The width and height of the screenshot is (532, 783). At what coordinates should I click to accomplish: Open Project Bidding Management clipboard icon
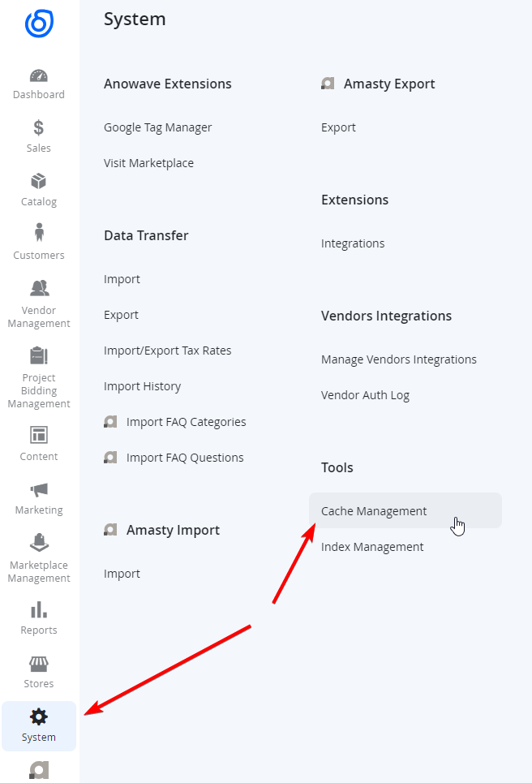[39, 356]
